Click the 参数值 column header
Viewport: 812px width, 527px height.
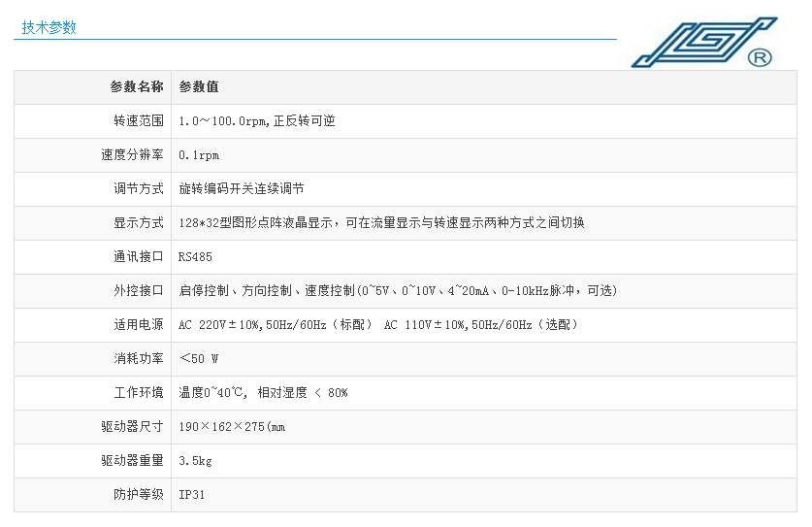tap(199, 87)
